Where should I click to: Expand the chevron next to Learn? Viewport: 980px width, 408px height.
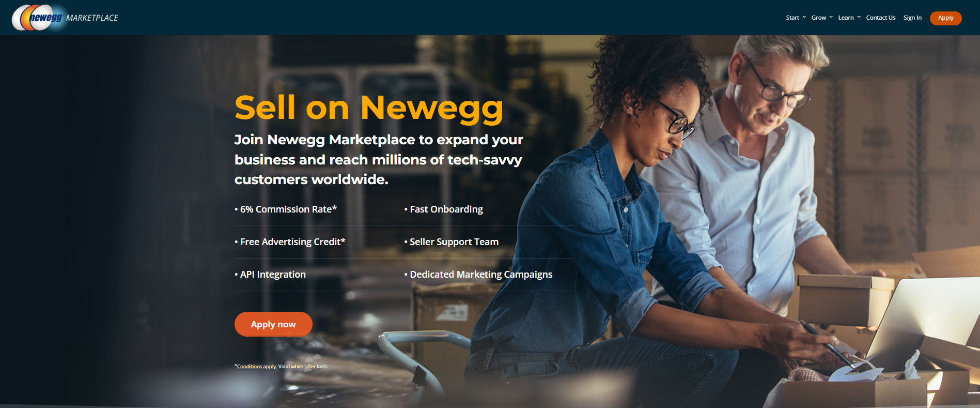point(859,17)
